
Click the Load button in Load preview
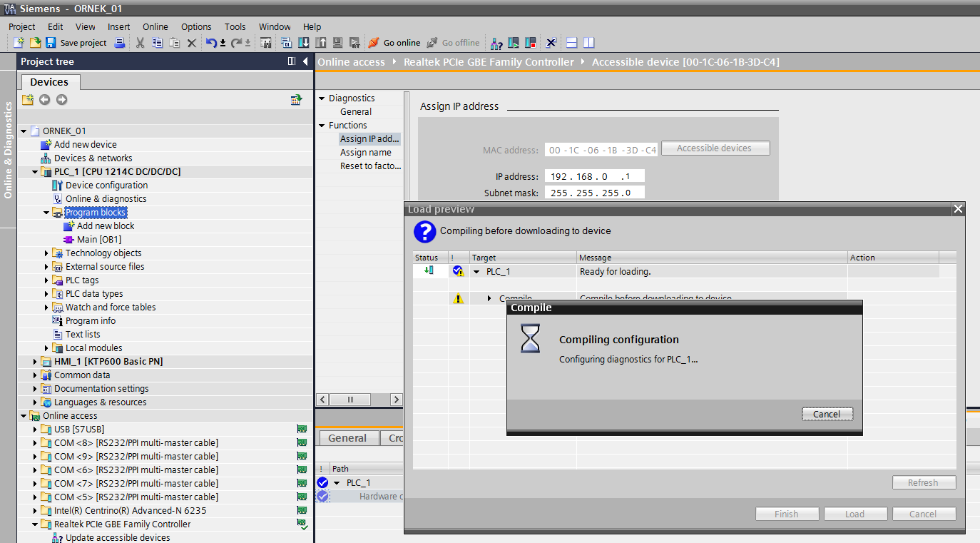click(x=855, y=514)
